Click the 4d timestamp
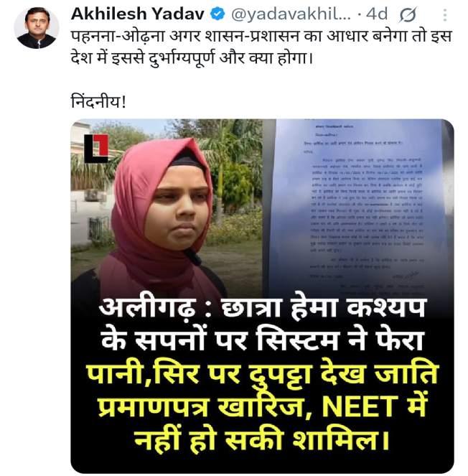 (377, 14)
